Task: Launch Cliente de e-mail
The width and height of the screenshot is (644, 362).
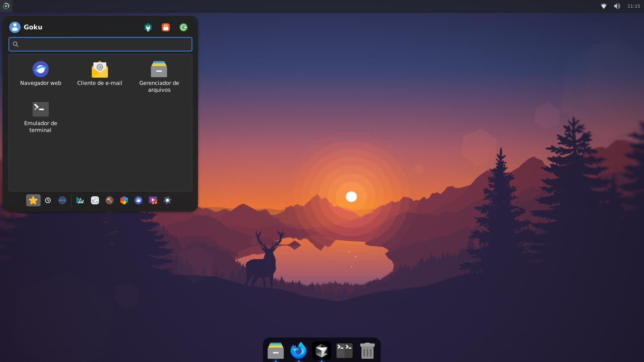Action: [x=100, y=74]
